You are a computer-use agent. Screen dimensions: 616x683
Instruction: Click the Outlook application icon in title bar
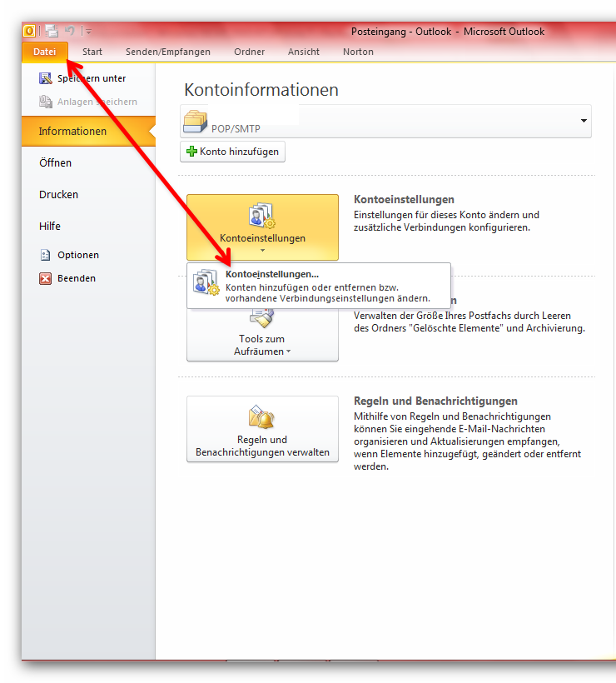click(29, 31)
